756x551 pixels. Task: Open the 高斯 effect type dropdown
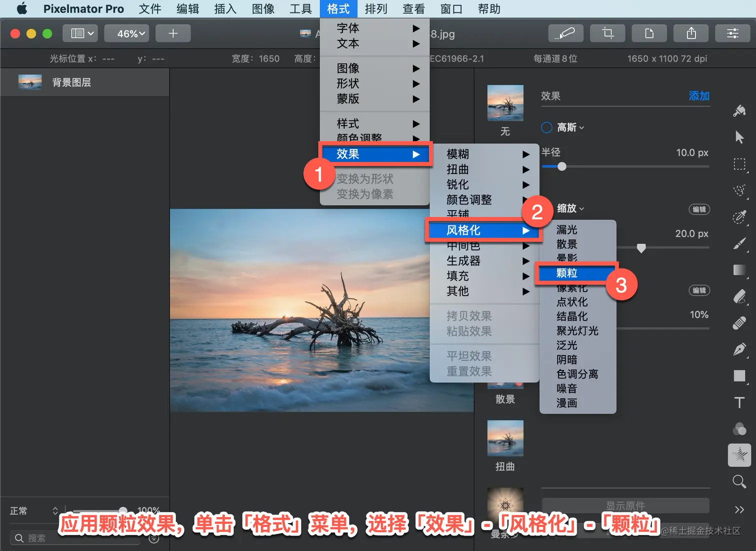570,127
